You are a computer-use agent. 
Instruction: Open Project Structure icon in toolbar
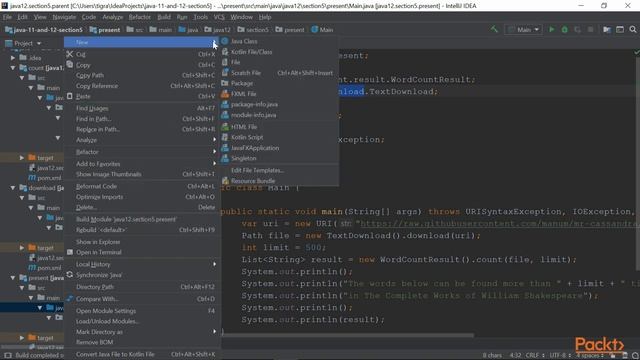[x=607, y=30]
